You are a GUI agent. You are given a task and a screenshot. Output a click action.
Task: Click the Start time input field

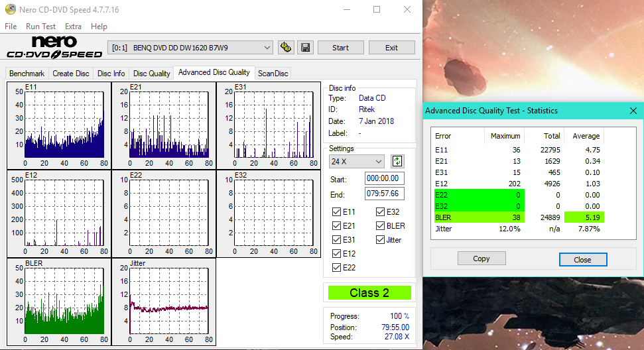(384, 178)
